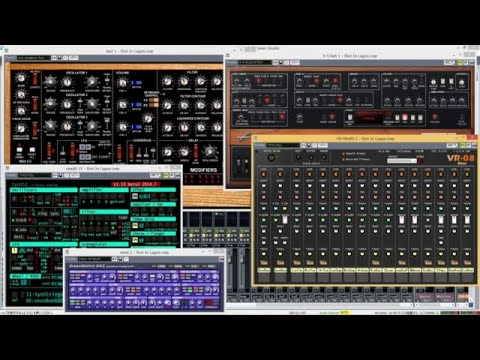Toggle red delay switch on Minimoog synth
Screen dimensions: 480x360
(195, 151)
